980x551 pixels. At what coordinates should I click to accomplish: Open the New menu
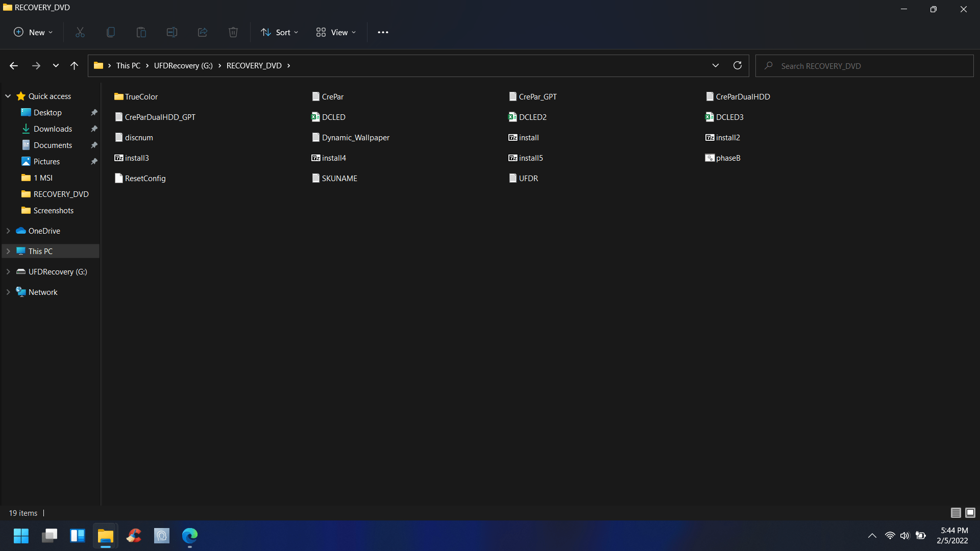tap(32, 32)
